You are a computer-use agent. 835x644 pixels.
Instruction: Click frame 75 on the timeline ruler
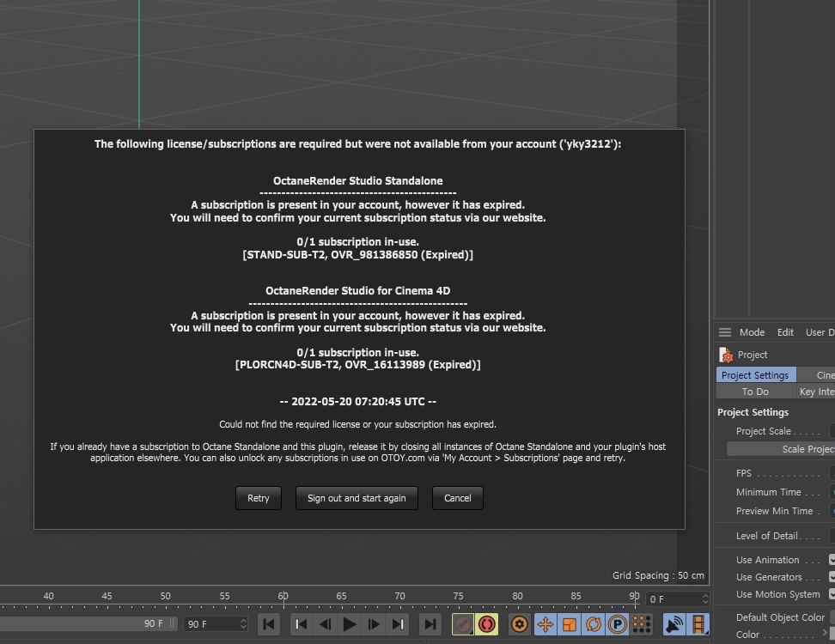click(x=458, y=596)
